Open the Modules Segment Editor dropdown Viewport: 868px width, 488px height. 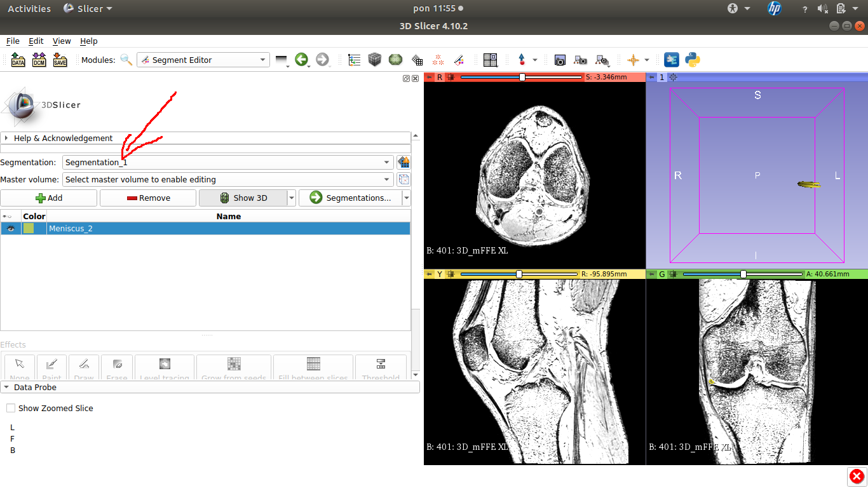pos(203,60)
